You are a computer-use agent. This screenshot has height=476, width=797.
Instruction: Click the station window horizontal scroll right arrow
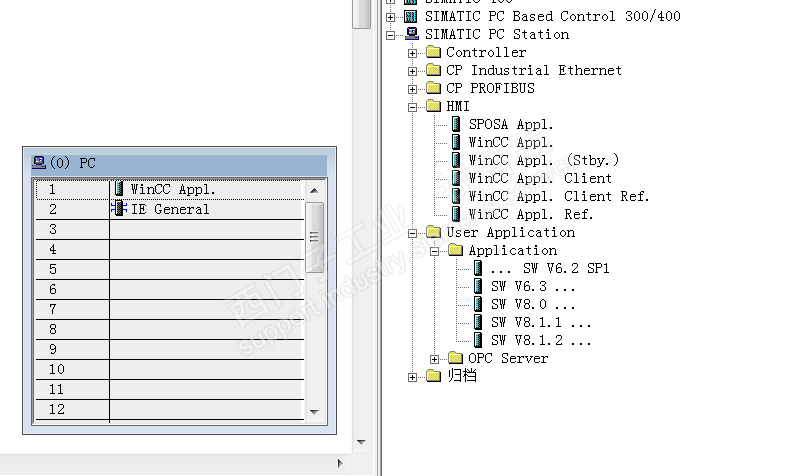pos(340,463)
